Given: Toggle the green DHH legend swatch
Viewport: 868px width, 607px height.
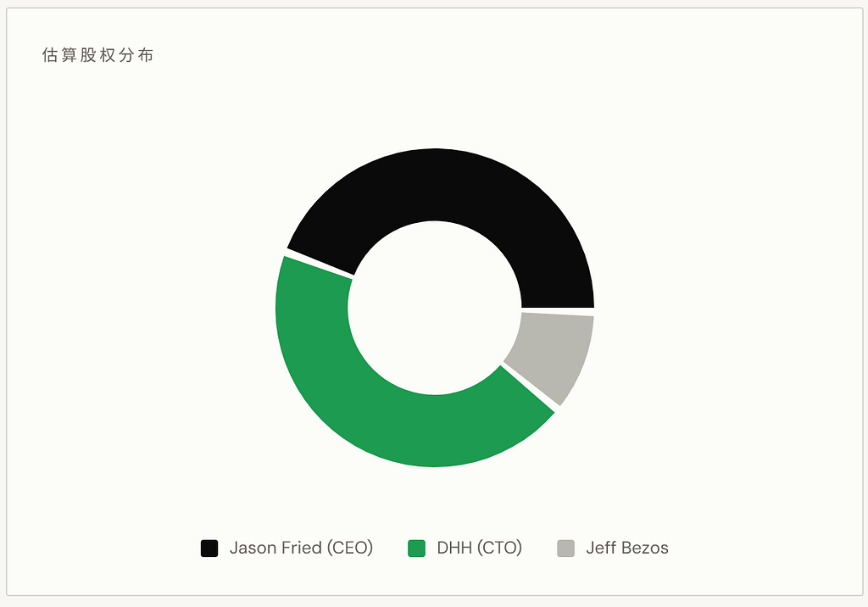Looking at the screenshot, I should point(416,549).
